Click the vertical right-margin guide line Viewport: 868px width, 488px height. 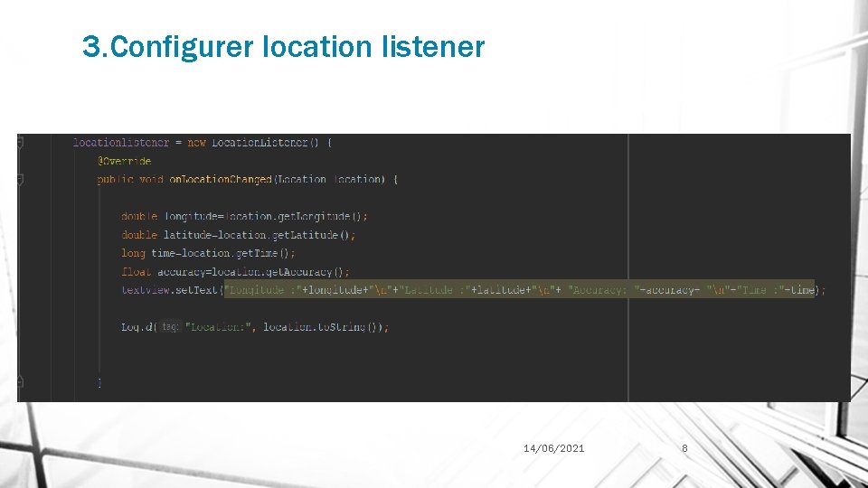(628, 267)
